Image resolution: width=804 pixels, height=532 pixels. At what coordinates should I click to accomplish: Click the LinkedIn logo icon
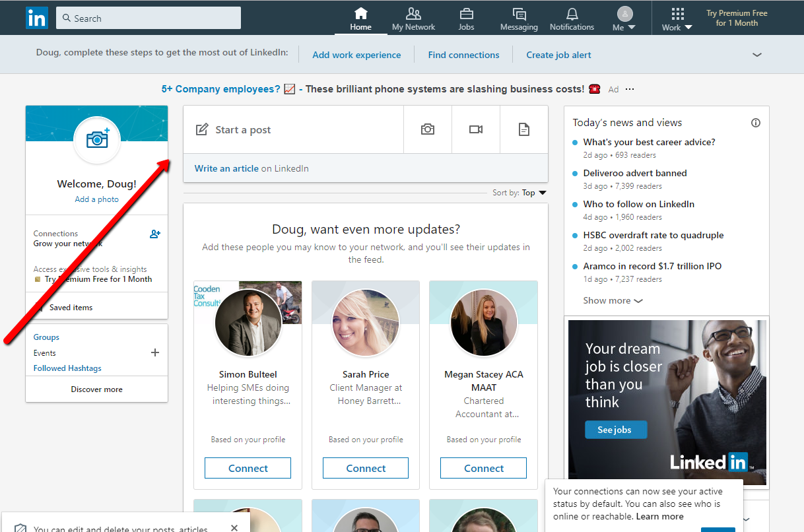(x=37, y=18)
